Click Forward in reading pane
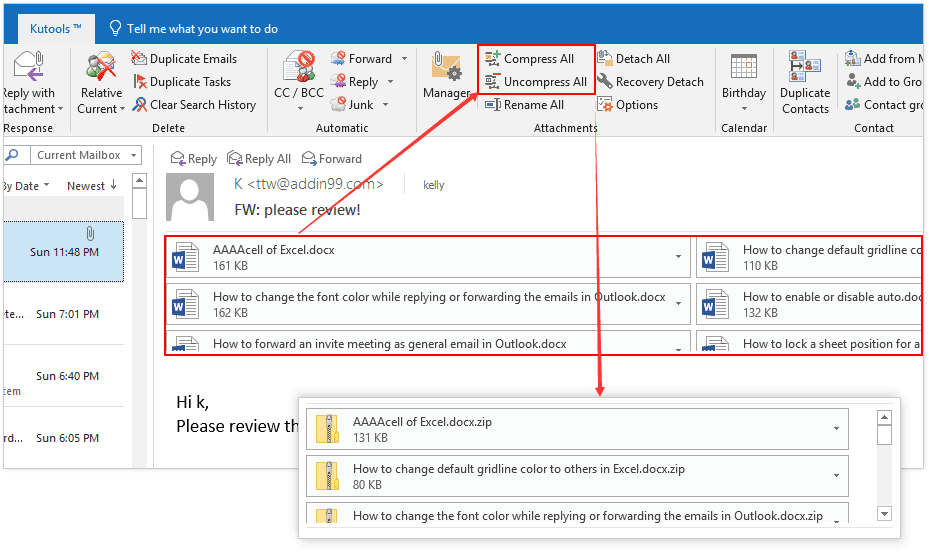929x556 pixels. [x=332, y=158]
